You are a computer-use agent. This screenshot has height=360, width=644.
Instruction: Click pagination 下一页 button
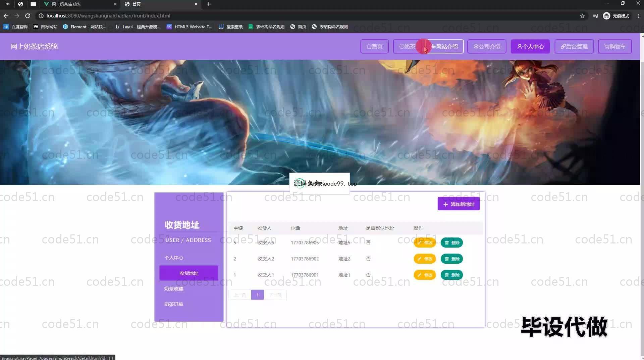pos(275,295)
